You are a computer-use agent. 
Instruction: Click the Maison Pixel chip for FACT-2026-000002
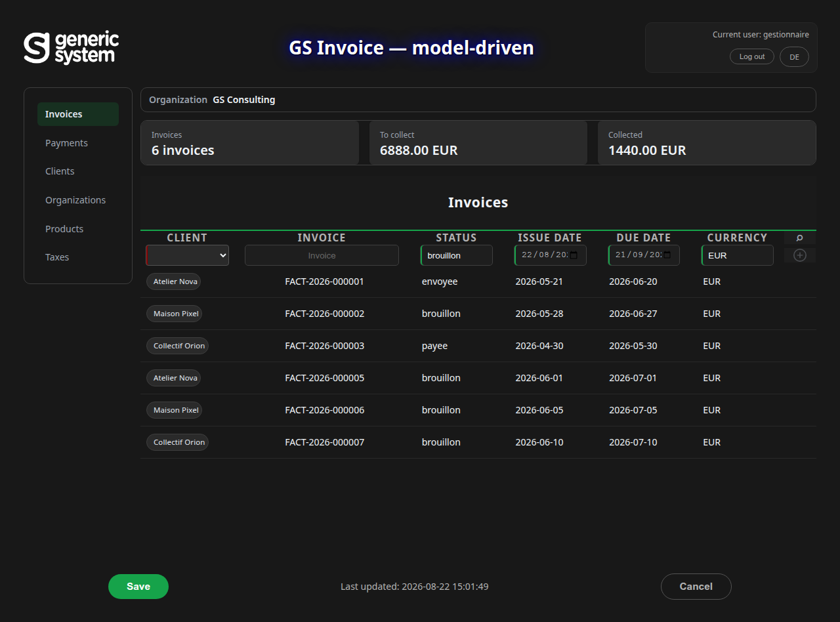[x=174, y=314]
